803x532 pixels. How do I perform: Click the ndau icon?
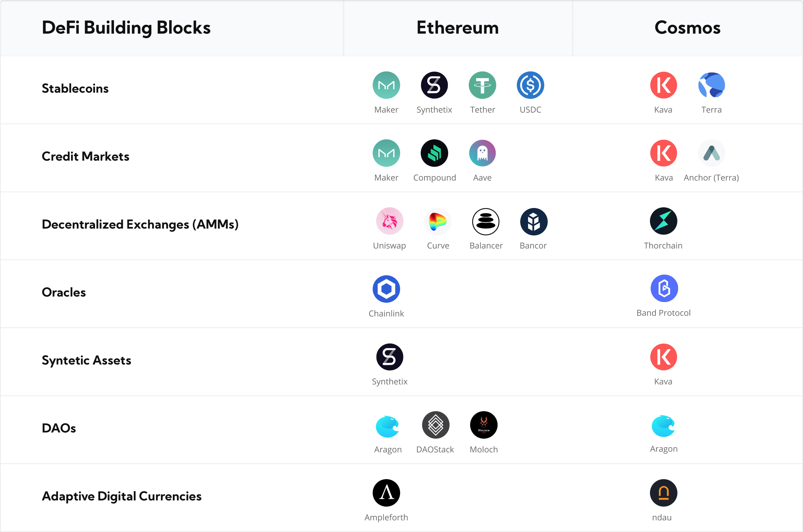click(x=663, y=493)
